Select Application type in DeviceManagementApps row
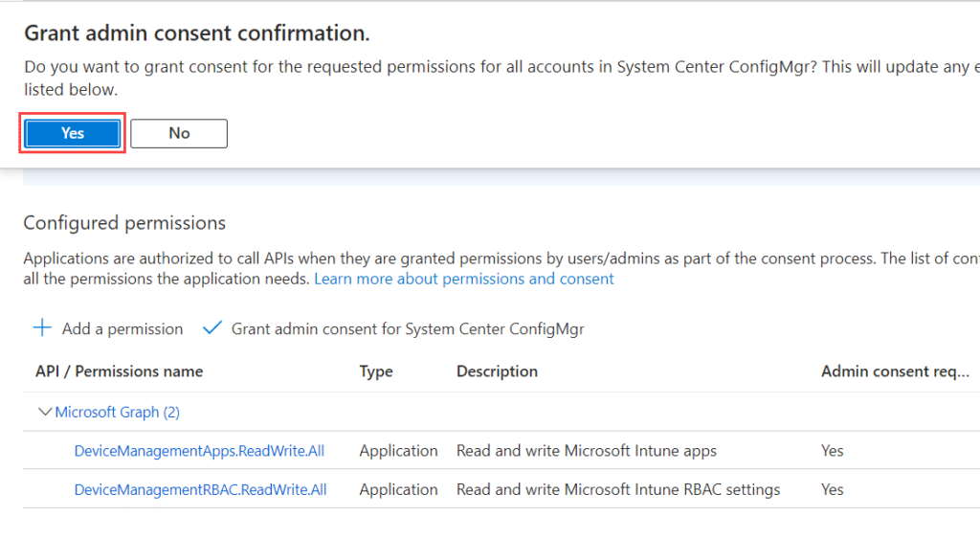The height and width of the screenshot is (539, 980). 399,451
